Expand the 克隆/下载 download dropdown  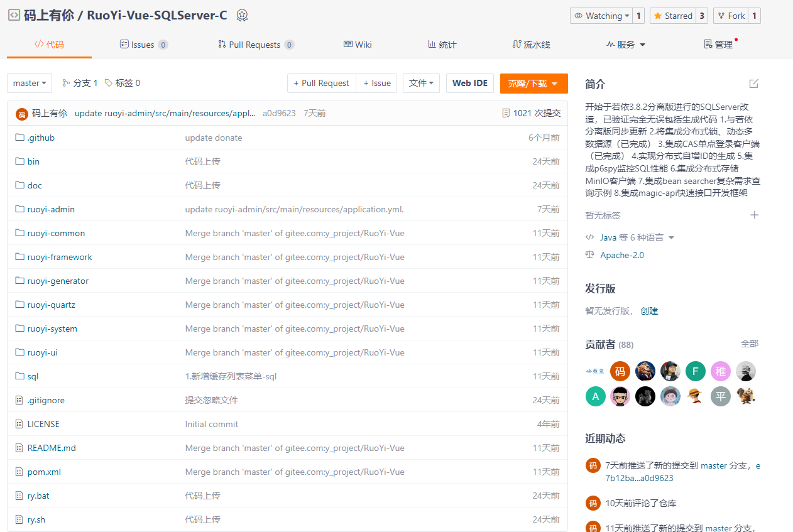click(533, 83)
